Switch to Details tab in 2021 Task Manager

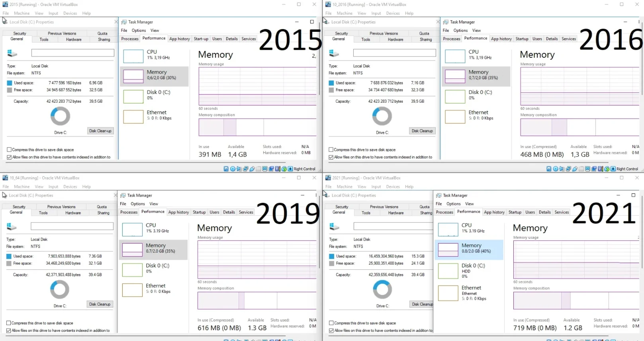click(x=545, y=212)
